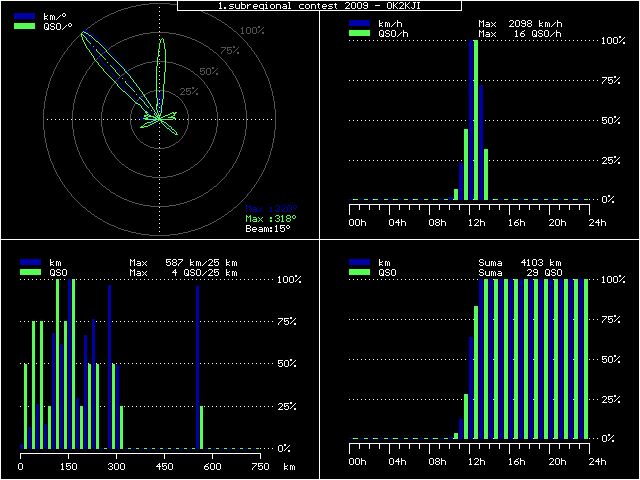Click the 'Max 16 QSO/h' value
The image size is (640, 480).
click(x=520, y=34)
